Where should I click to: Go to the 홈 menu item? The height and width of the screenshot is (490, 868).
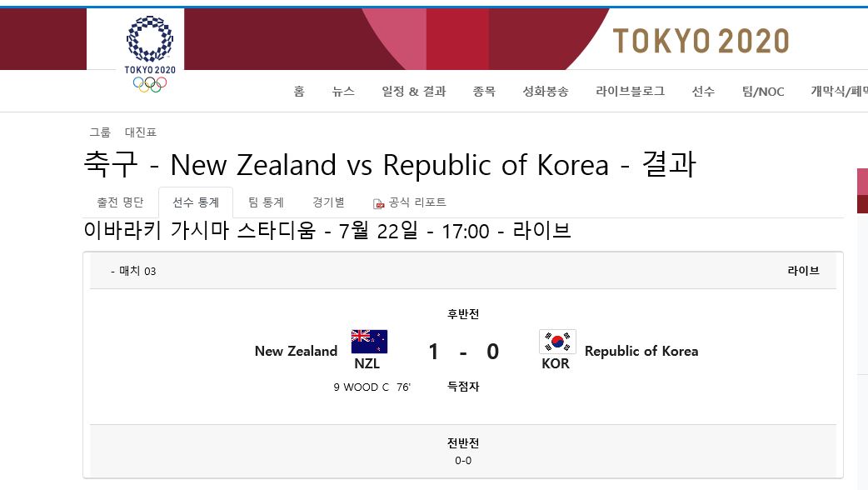pos(299,92)
